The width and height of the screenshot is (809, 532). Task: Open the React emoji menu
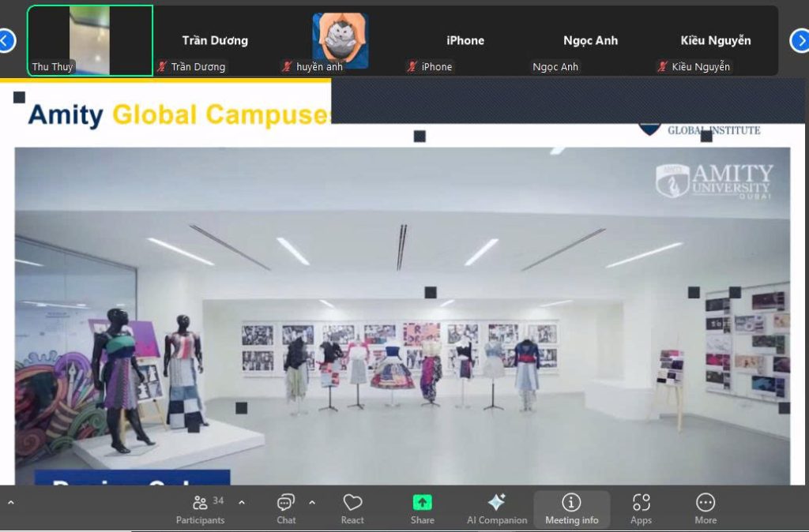(x=352, y=509)
